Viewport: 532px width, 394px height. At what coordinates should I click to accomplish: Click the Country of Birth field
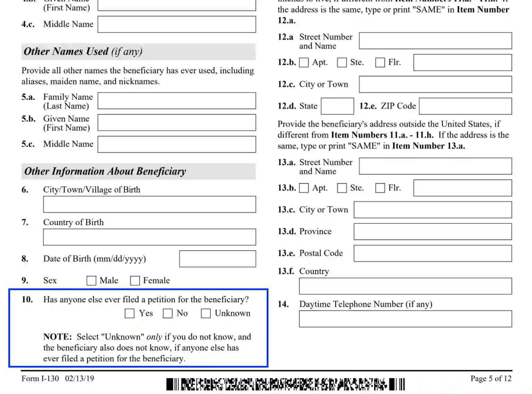pyautogui.click(x=149, y=237)
